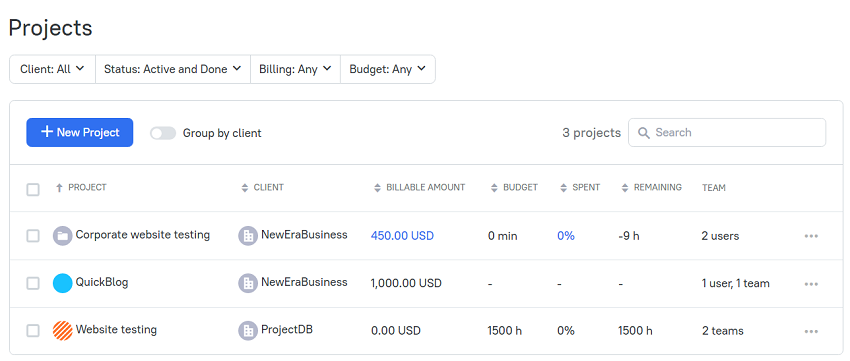
Task: Click the QuickBlog blue circle project icon
Action: (62, 283)
